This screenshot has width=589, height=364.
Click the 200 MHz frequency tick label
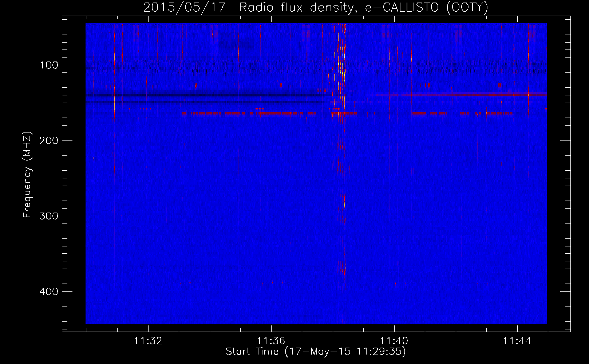tap(49, 141)
